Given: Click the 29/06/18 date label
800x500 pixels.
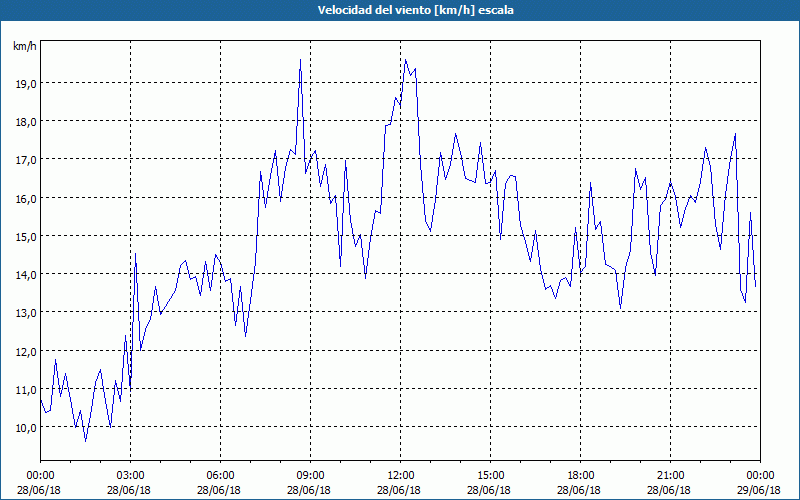Looking at the screenshot, I should click(759, 490).
